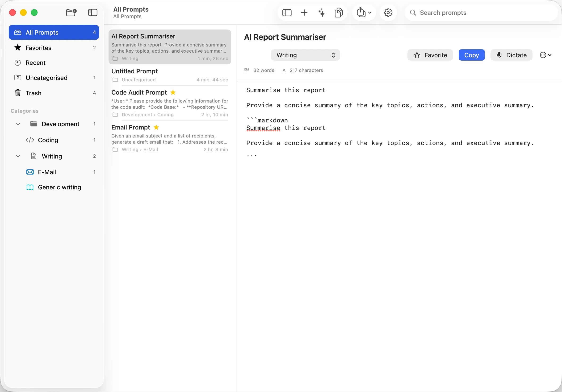Viewport: 562px width, 392px height.
Task: Open the share export menu
Action: pos(364,12)
